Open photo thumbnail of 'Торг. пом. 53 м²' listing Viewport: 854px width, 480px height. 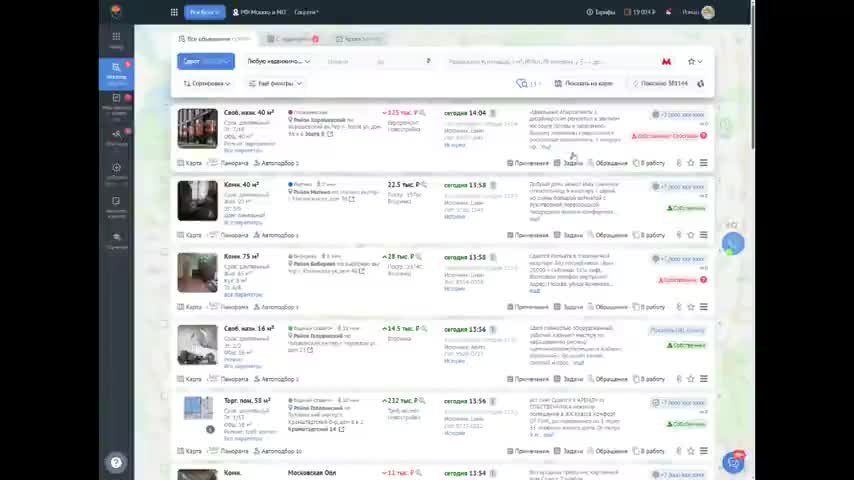coord(197,409)
